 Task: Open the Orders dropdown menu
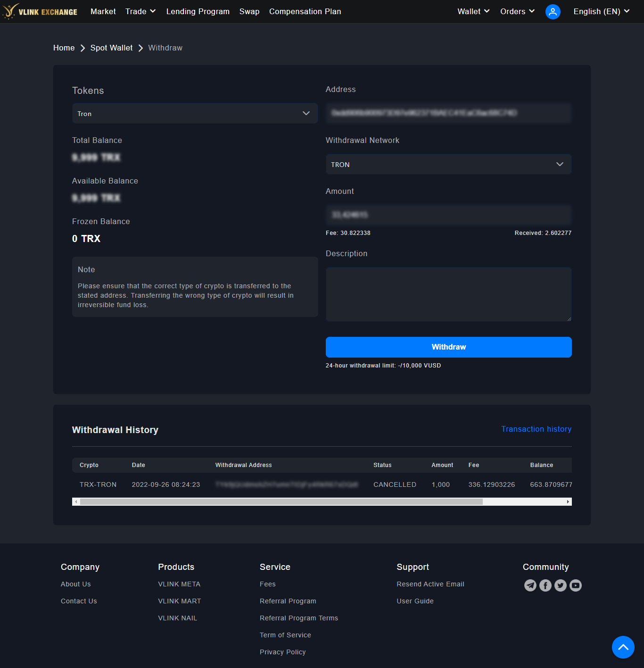click(517, 11)
